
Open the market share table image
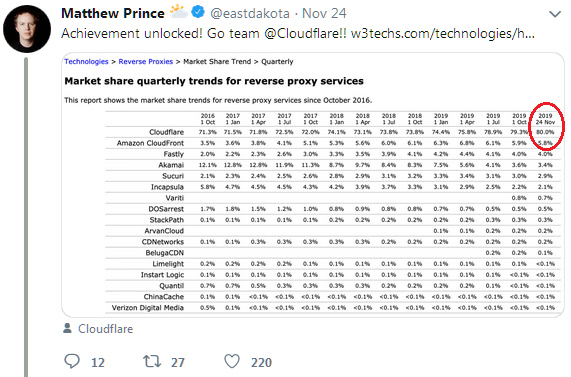coord(313,185)
